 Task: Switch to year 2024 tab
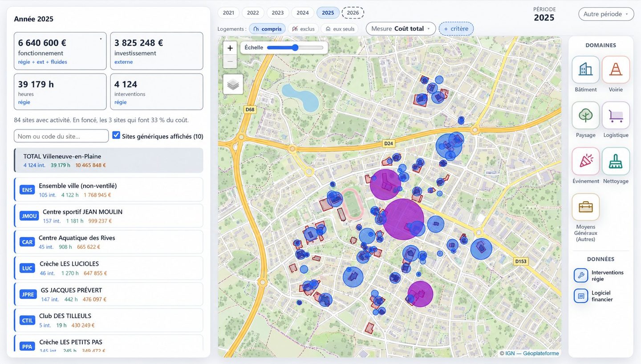pyautogui.click(x=303, y=13)
